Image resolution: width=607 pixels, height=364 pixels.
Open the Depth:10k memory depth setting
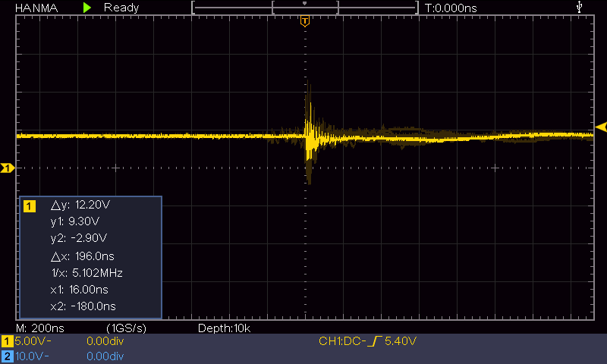tap(224, 328)
